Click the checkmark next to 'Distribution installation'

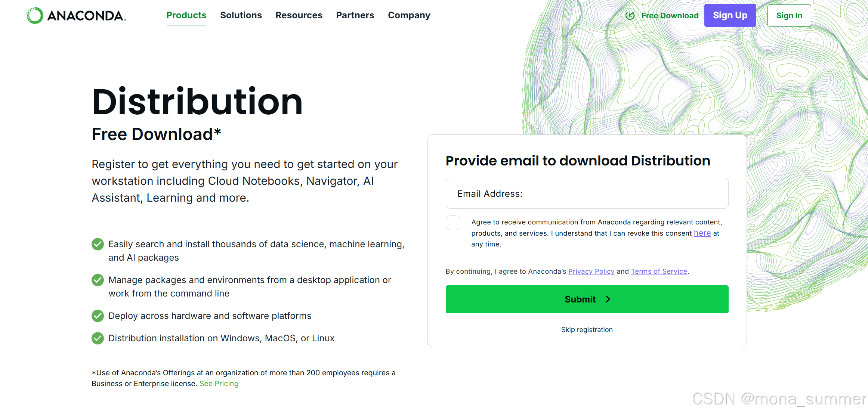pos(98,338)
